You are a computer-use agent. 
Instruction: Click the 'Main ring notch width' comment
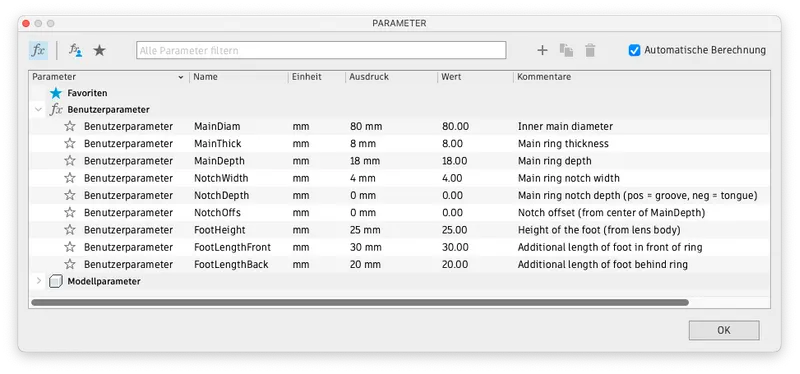569,178
